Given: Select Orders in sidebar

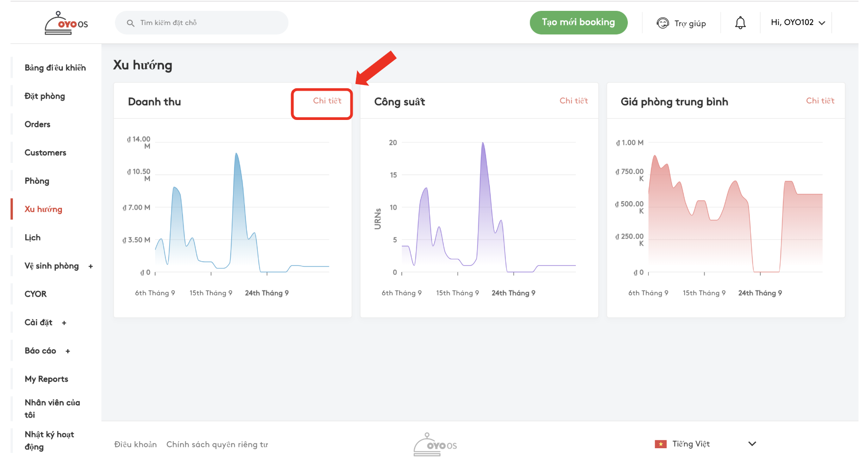Looking at the screenshot, I should point(37,124).
